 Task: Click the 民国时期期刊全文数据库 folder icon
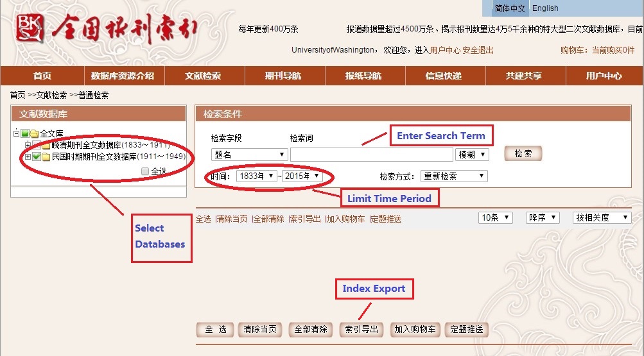point(46,157)
